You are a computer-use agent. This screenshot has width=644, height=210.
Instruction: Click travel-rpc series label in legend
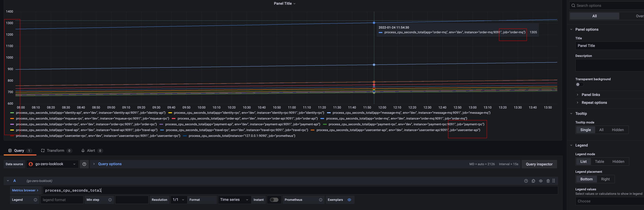pyautogui.click(x=237, y=130)
